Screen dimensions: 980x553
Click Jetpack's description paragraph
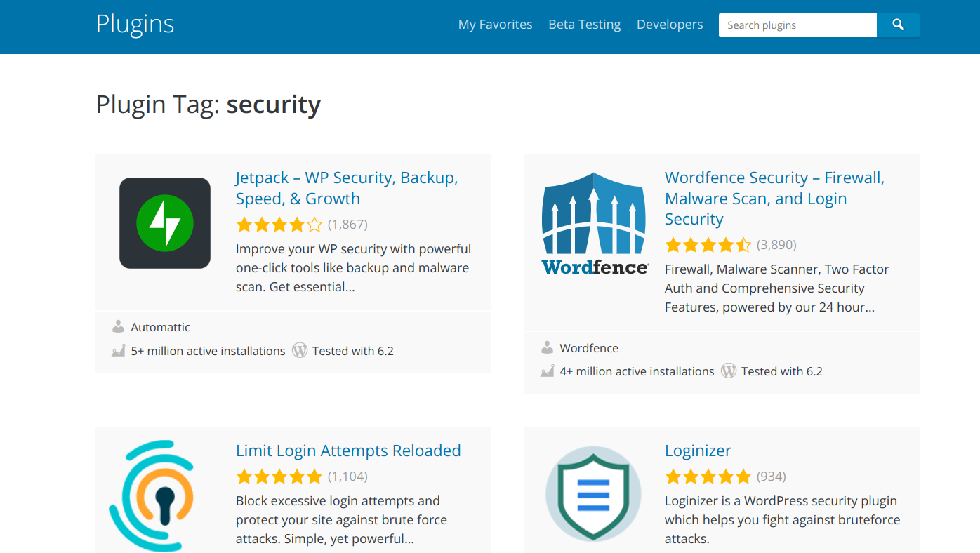click(x=354, y=268)
